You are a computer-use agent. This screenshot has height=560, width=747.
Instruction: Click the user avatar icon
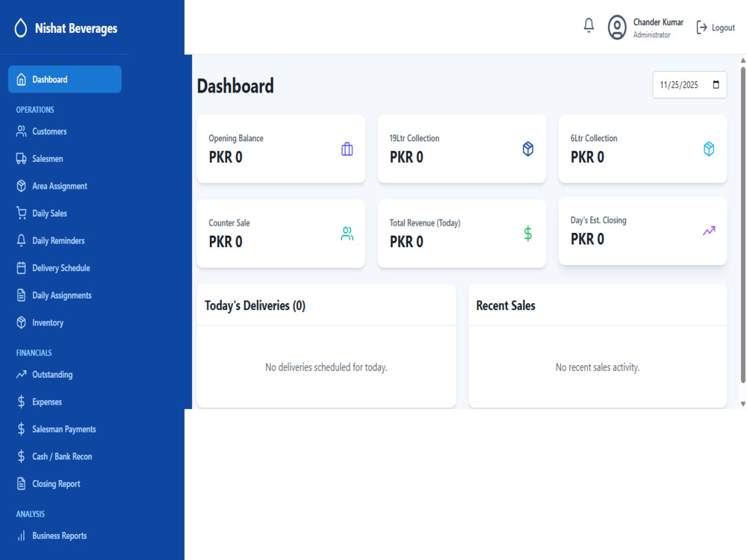click(617, 27)
